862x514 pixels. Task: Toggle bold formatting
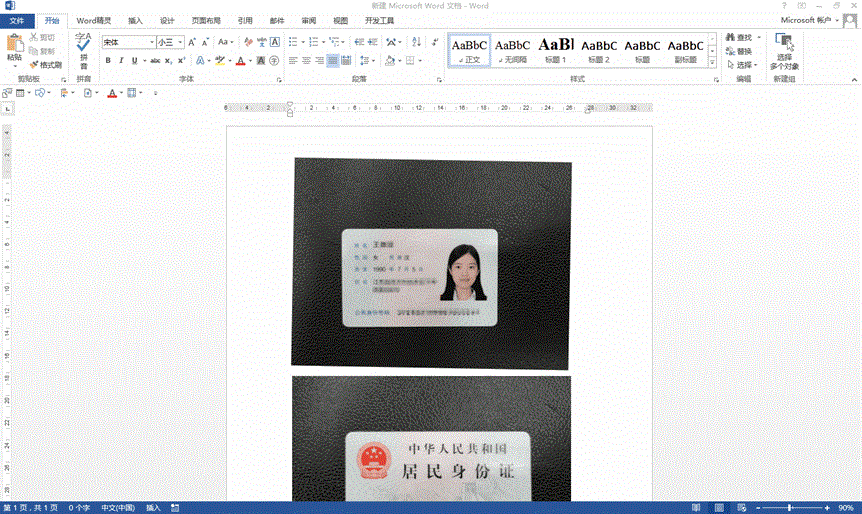click(x=107, y=61)
